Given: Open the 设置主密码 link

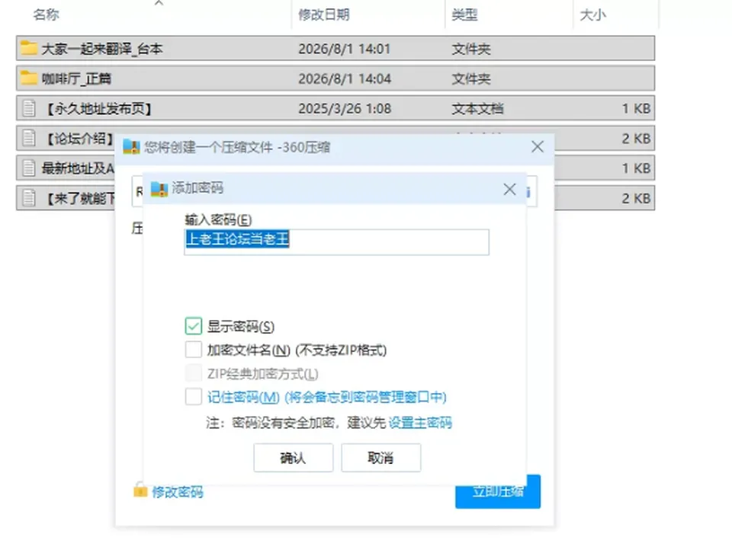Looking at the screenshot, I should pyautogui.click(x=420, y=423).
